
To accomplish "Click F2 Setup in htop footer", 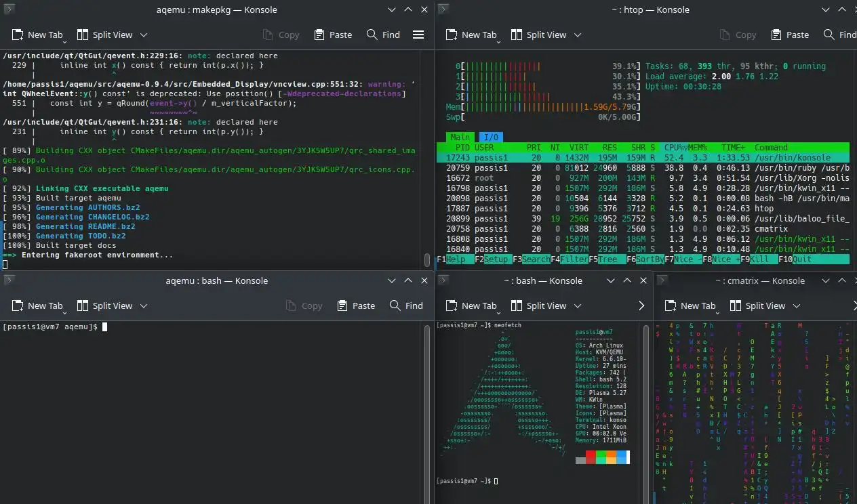I will (493, 259).
